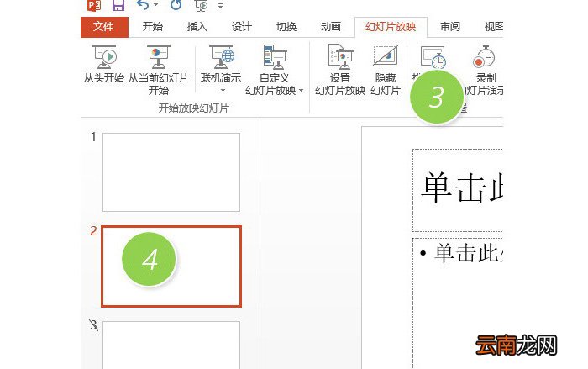Select hidden slide 3 thumbnail
The image size is (588, 369).
coord(171,345)
